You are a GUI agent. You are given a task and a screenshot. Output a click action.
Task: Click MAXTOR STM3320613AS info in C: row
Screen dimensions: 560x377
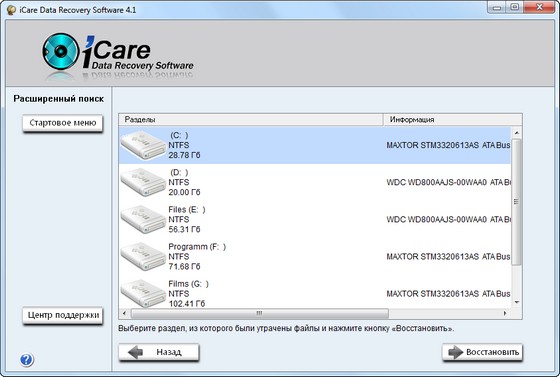(x=448, y=145)
